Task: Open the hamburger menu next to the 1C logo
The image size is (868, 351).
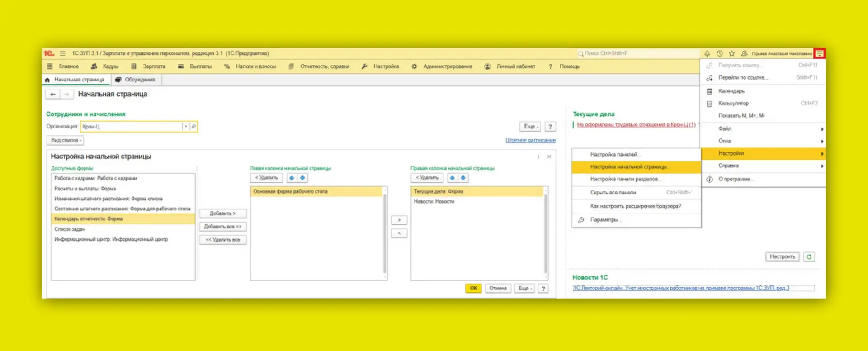Action: [62, 53]
